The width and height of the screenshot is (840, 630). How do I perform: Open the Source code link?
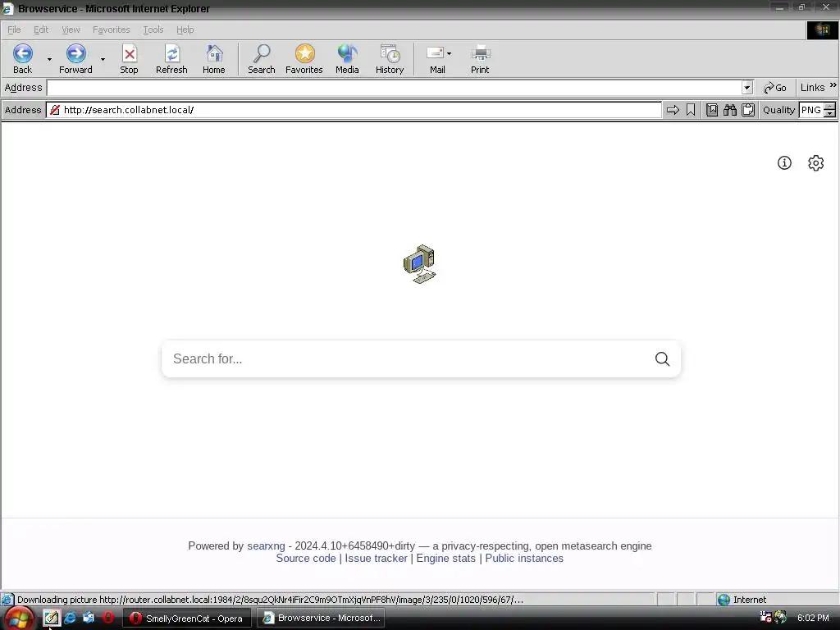coord(306,558)
